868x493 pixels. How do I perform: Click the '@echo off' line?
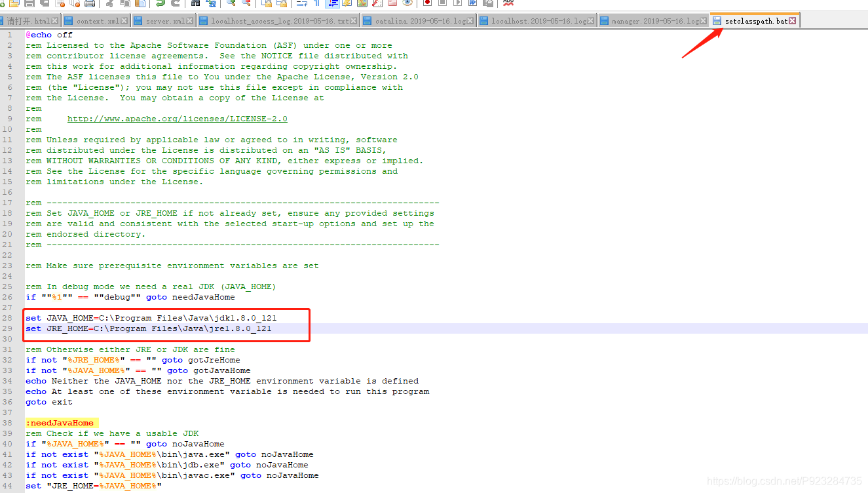(49, 35)
